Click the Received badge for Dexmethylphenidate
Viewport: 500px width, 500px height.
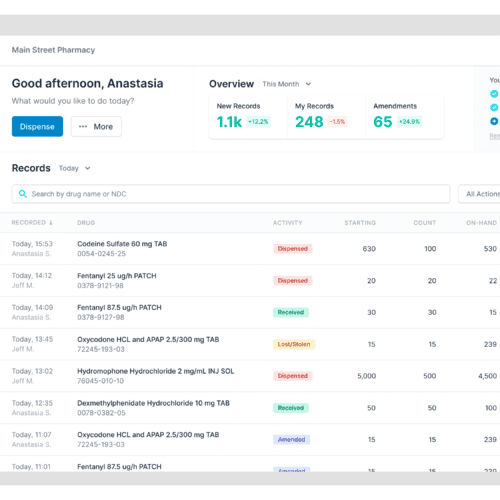pyautogui.click(x=291, y=408)
